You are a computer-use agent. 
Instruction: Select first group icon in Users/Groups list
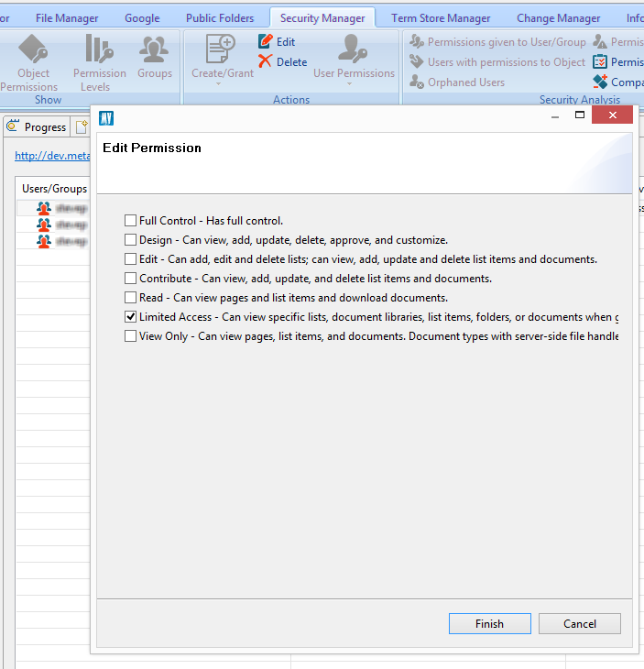pyautogui.click(x=43, y=208)
